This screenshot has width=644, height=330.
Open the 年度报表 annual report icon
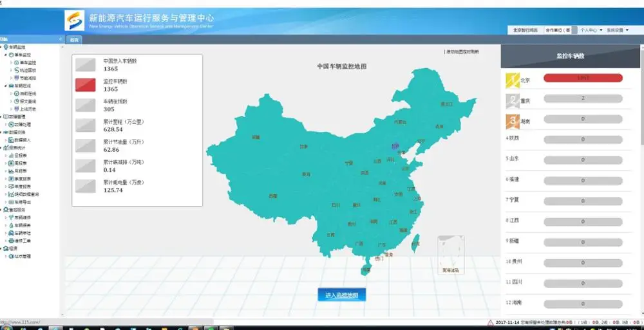[x=11, y=187]
